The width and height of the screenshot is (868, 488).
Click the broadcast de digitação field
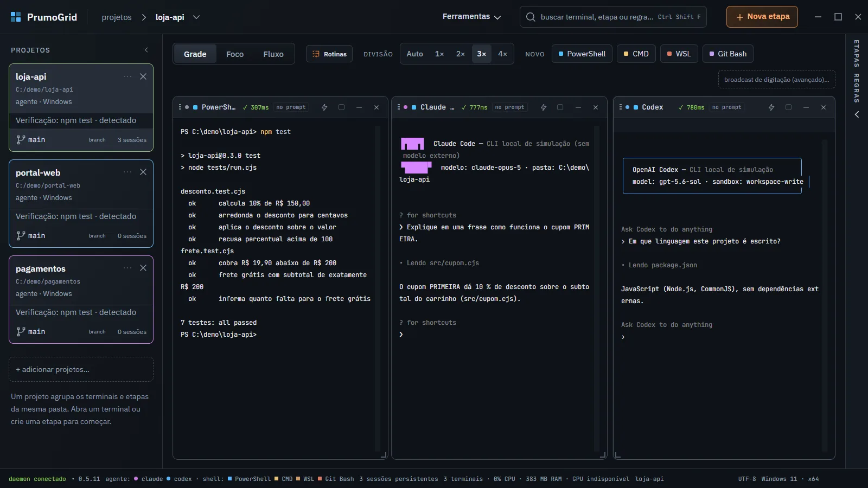coord(776,79)
